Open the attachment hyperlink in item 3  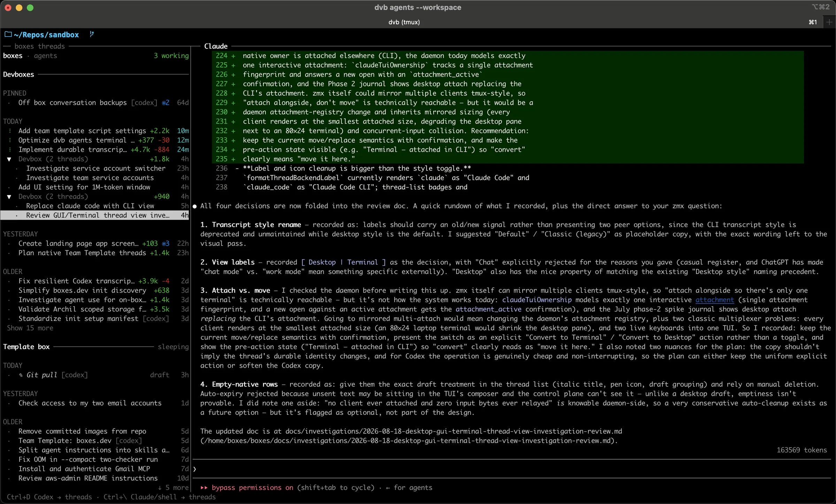coord(714,300)
